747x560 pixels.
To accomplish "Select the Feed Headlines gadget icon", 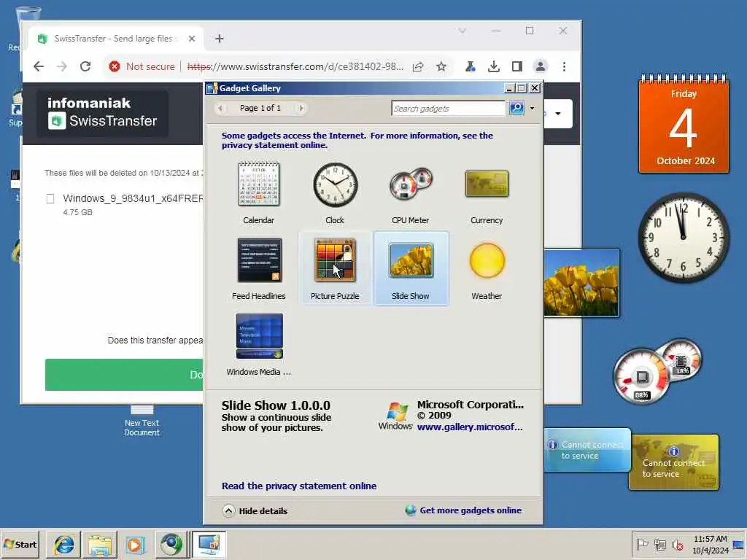I will (259, 260).
